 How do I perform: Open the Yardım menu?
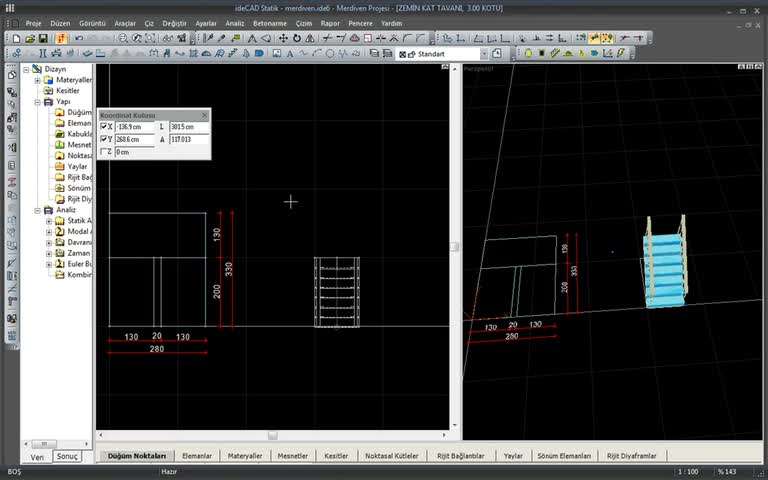(x=391, y=23)
